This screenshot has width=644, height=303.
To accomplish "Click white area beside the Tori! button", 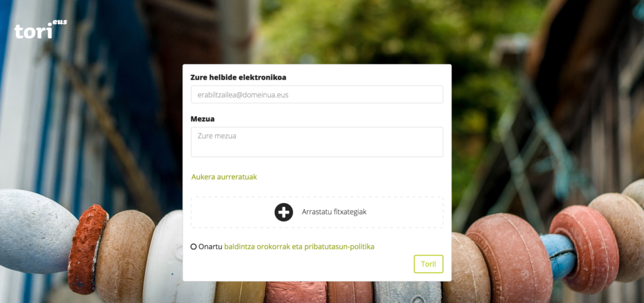I will (300, 265).
